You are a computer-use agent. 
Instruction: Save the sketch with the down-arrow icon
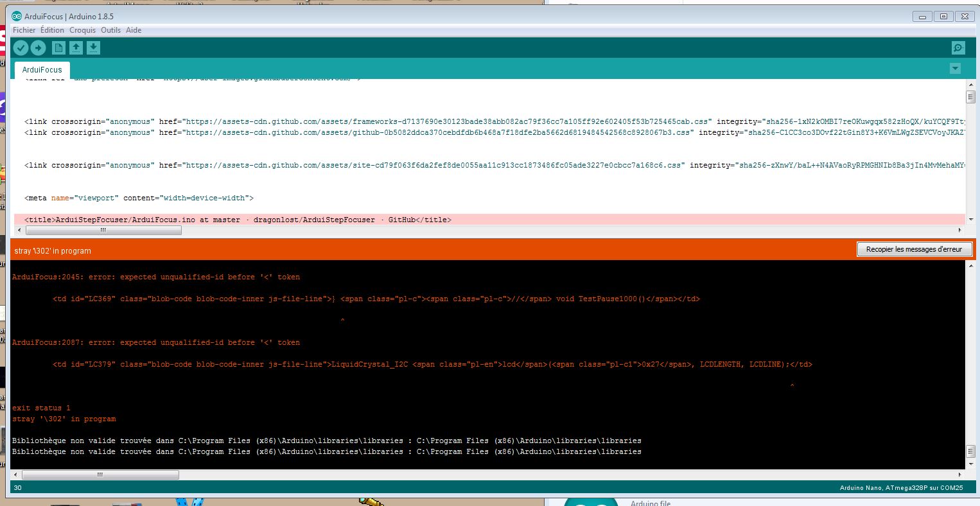click(93, 48)
